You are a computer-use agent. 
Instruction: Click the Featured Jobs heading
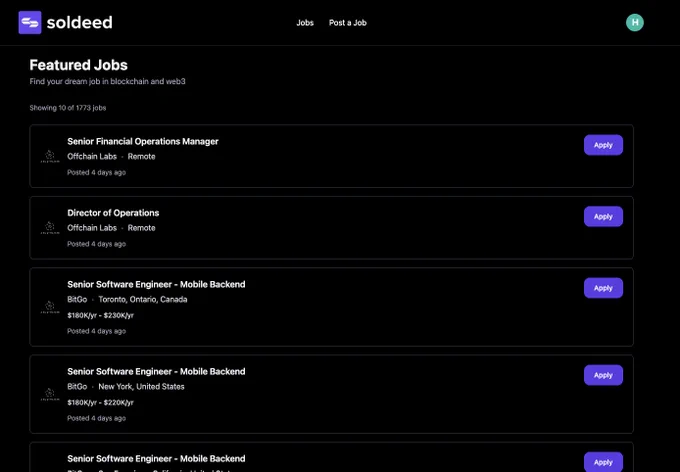point(78,65)
